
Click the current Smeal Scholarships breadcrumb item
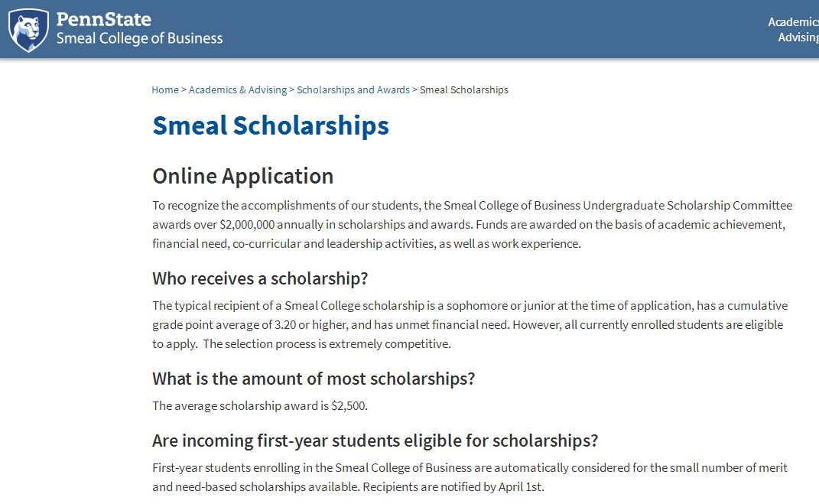464,89
